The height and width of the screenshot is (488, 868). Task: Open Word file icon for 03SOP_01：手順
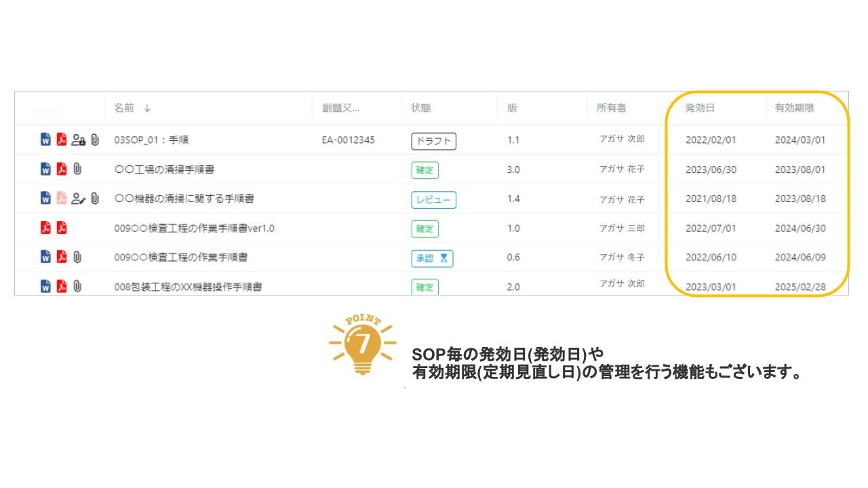45,140
